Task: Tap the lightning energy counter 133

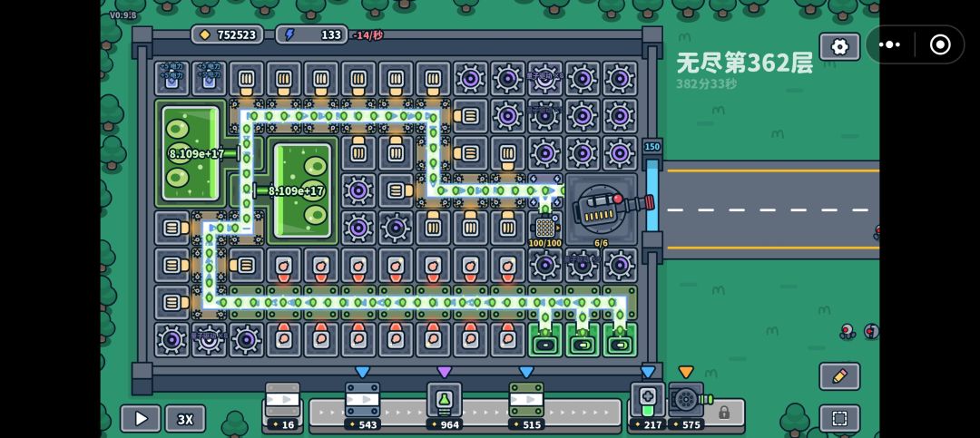Action: coord(311,35)
